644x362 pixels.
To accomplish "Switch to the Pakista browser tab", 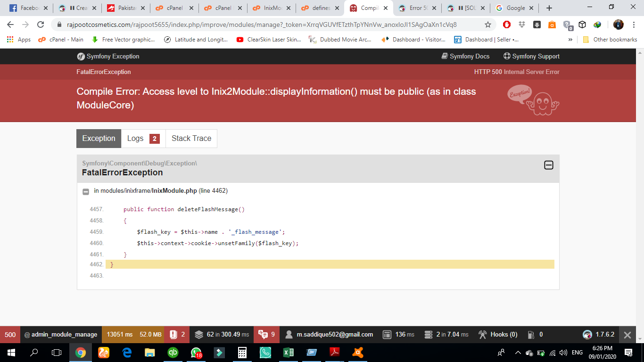I will (125, 8).
